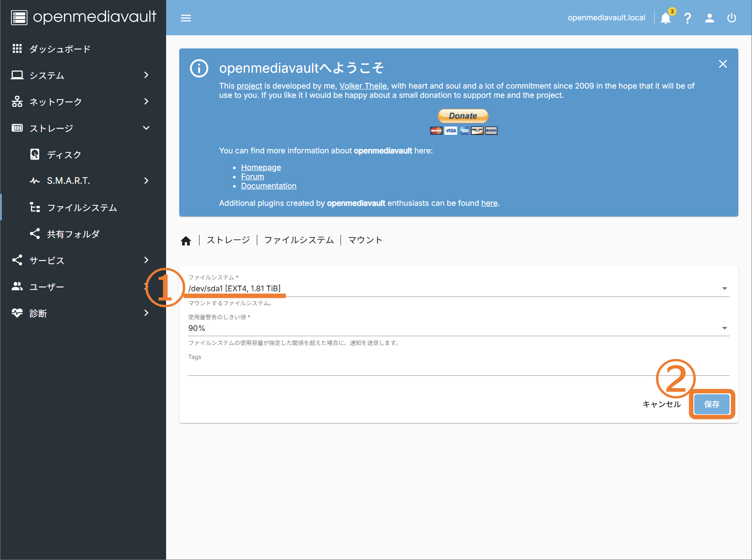Click the ネットワーク network icon
This screenshot has height=560, width=752.
click(x=17, y=101)
